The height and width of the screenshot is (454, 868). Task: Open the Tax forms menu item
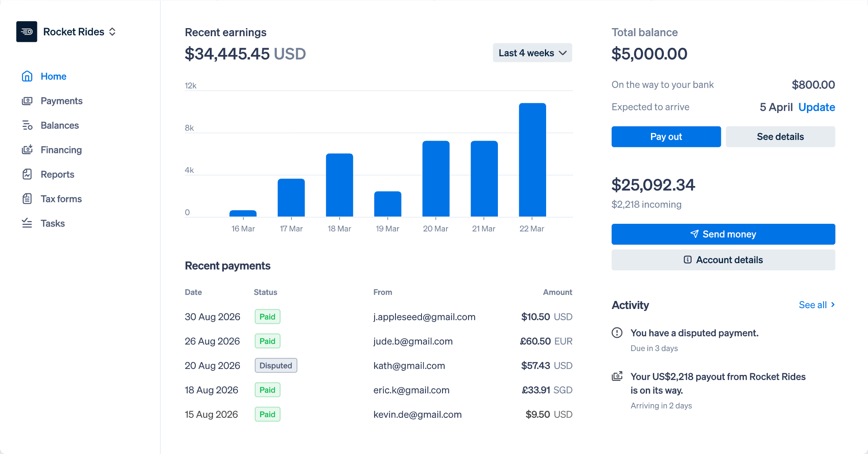(x=61, y=199)
